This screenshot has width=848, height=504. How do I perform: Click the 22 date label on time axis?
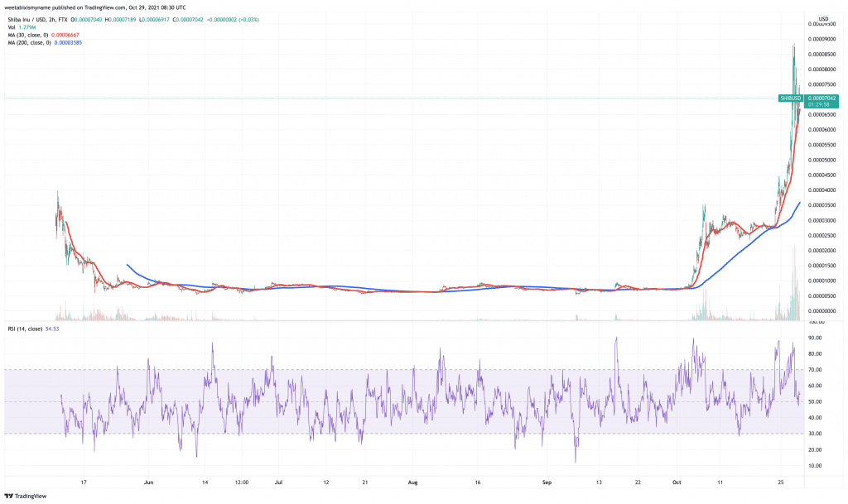[638, 482]
